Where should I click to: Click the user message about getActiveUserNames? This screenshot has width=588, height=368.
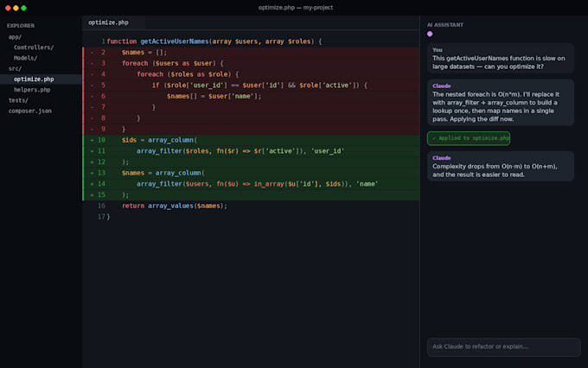501,58
